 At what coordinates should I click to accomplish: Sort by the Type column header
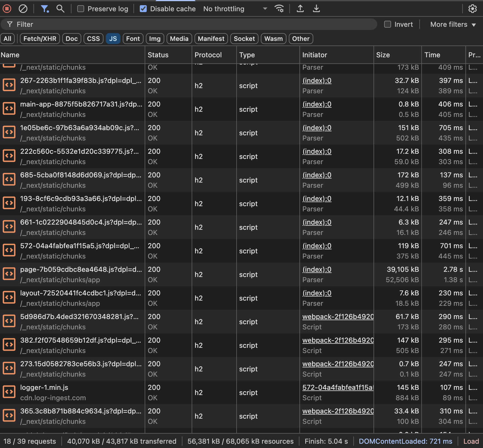pos(268,55)
